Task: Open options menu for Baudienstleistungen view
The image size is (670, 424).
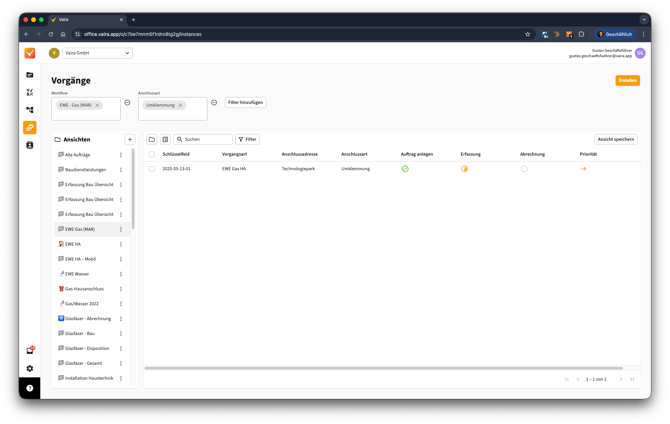Action: (x=121, y=170)
